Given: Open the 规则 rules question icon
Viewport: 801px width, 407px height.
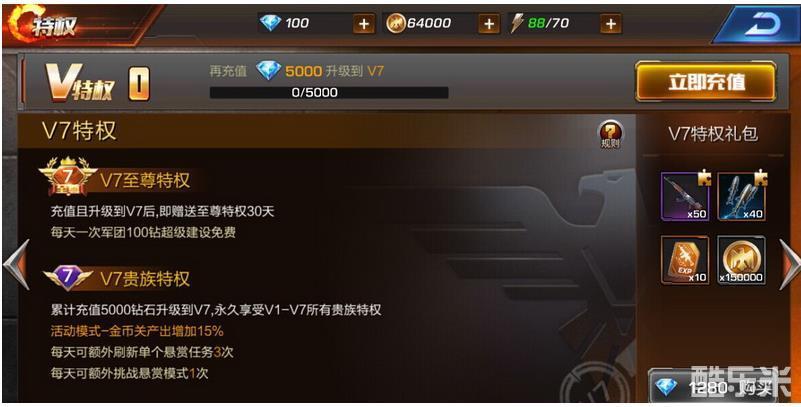Looking at the screenshot, I should tap(610, 135).
